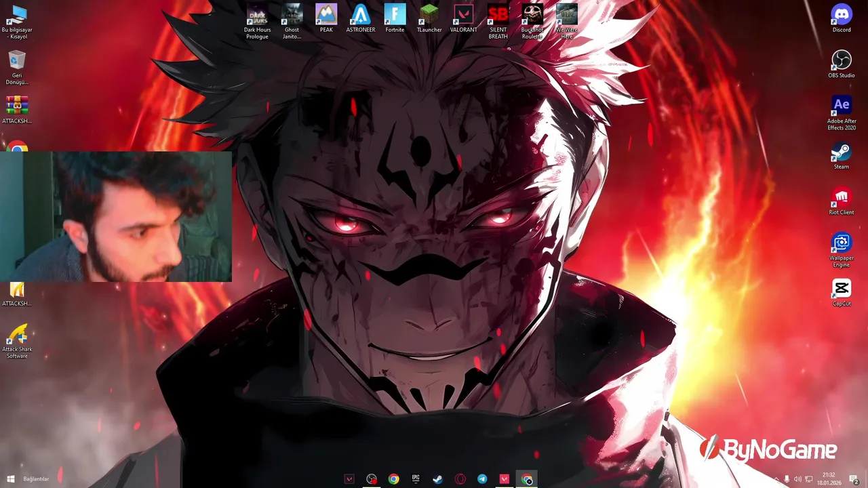Open the notification center with 2 alerts
868x488 pixels.
[854, 479]
